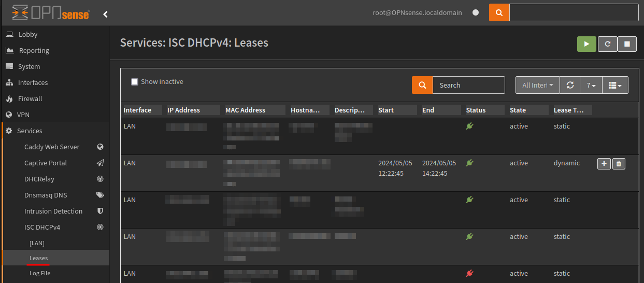Sort by the Description column header
The image size is (644, 283).
pos(353,110)
